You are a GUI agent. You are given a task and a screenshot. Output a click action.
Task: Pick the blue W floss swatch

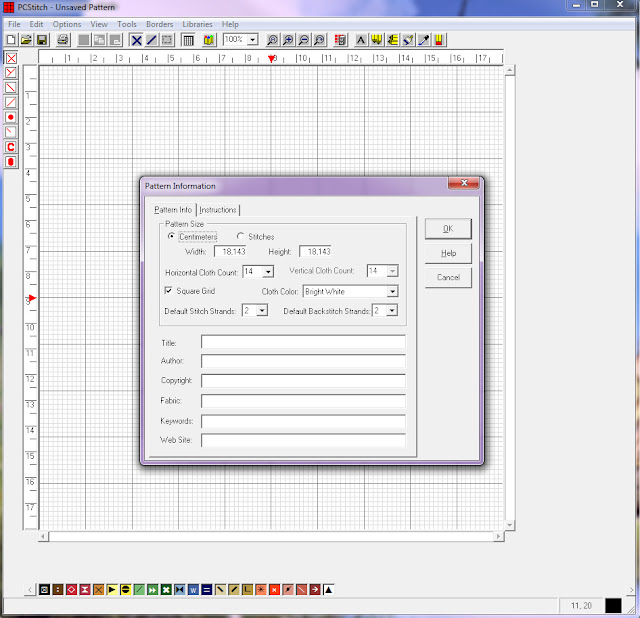tap(193, 589)
